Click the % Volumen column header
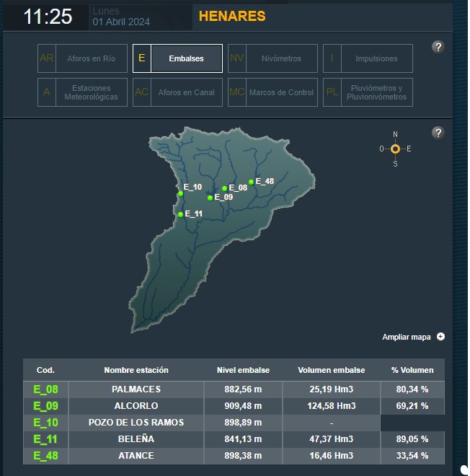Viewport: 470px width, 476px height. tap(412, 370)
